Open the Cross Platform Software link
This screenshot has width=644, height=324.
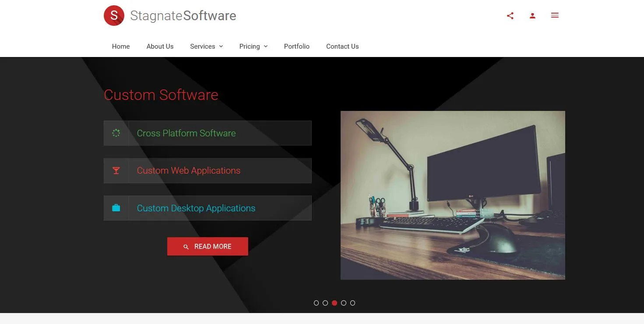click(x=187, y=133)
